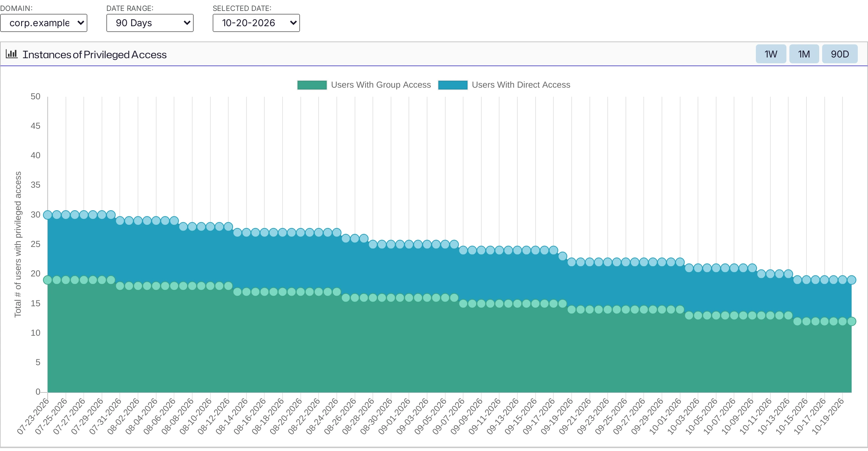Image resolution: width=868 pixels, height=451 pixels.
Task: Click the y-axis value 50
Action: (35, 96)
